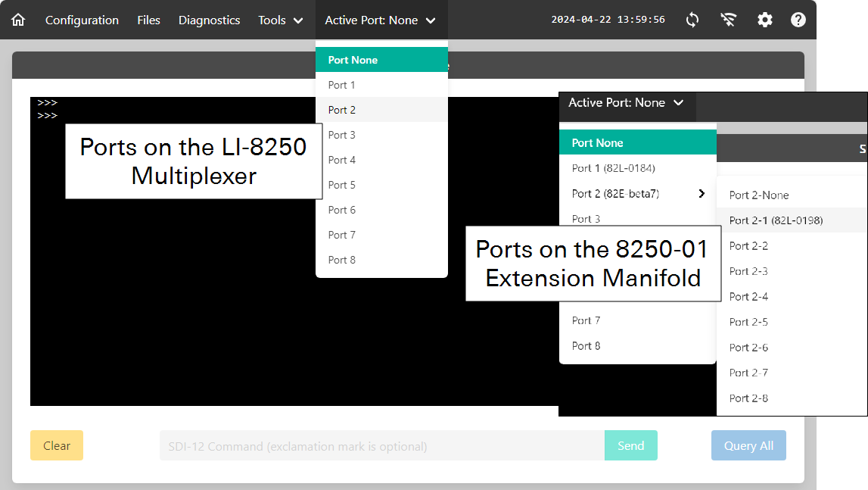Select Port 2-4 in the submenu
The height and width of the screenshot is (490, 868).
pos(792,297)
